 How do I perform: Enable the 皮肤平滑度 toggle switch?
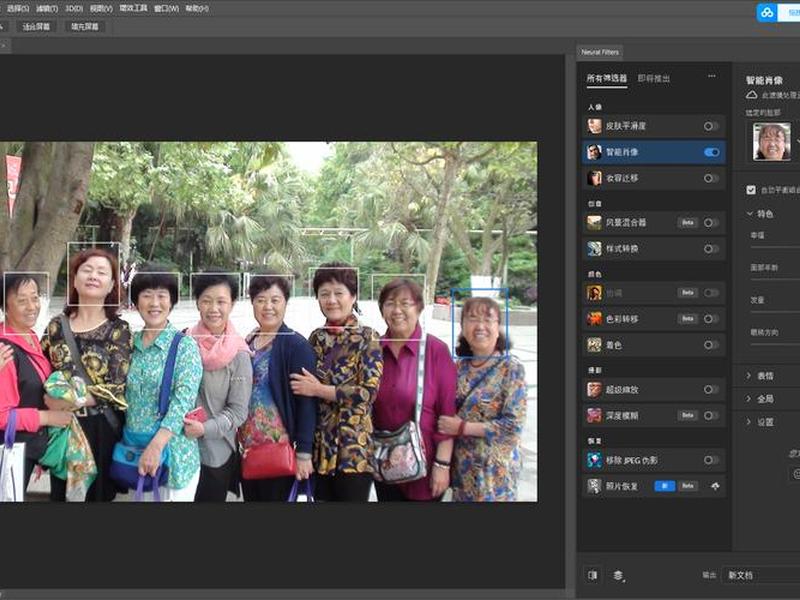[x=711, y=126]
